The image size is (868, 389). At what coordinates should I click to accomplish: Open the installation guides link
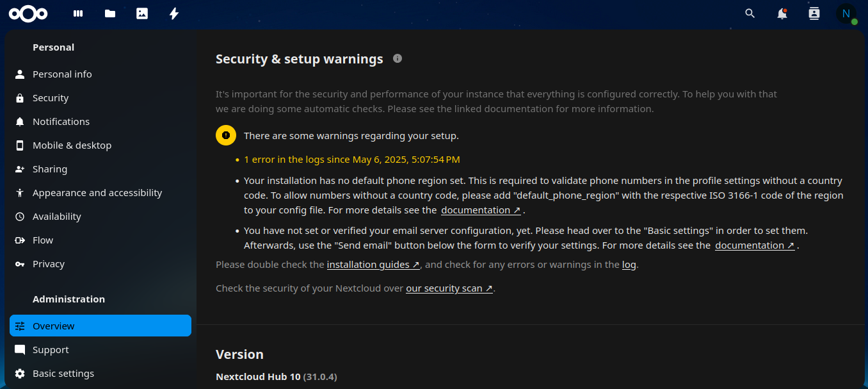(373, 265)
